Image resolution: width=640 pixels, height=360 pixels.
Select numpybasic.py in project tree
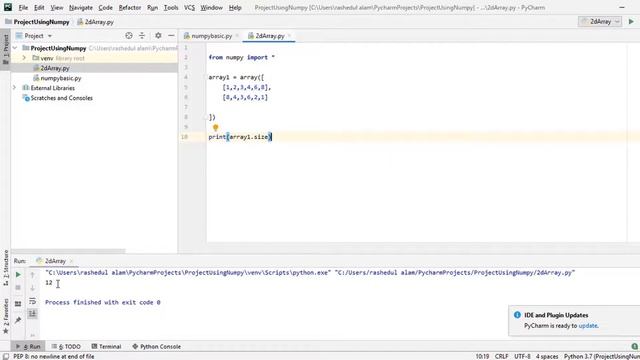[60, 78]
